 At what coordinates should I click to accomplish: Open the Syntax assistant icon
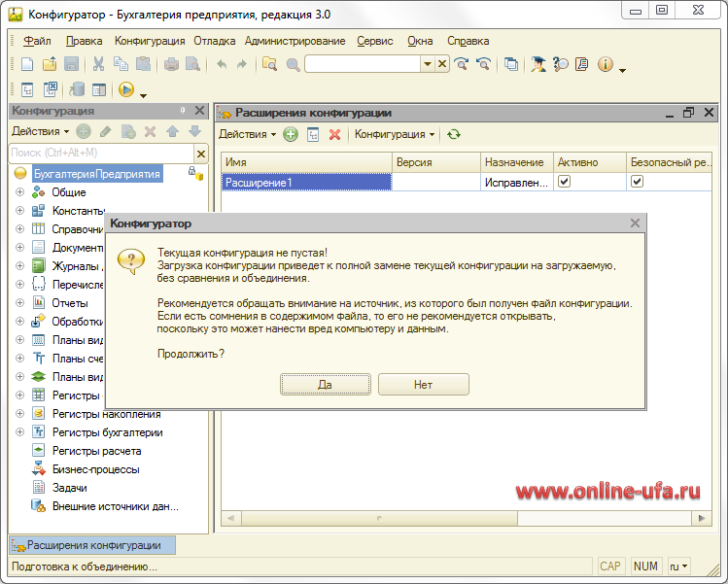(x=538, y=64)
